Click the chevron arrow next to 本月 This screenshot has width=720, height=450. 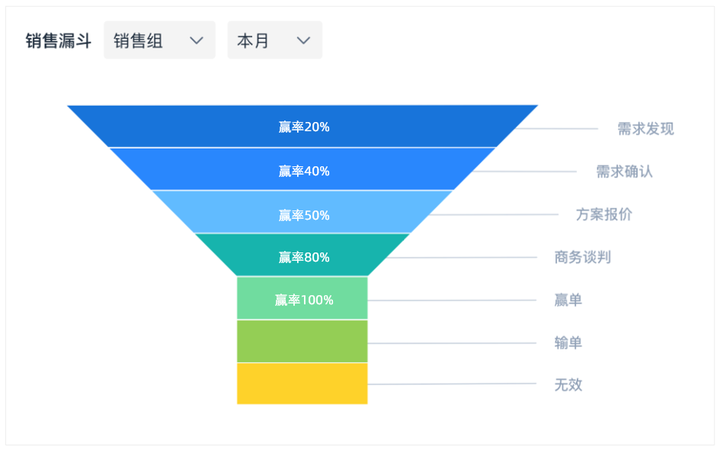click(303, 40)
